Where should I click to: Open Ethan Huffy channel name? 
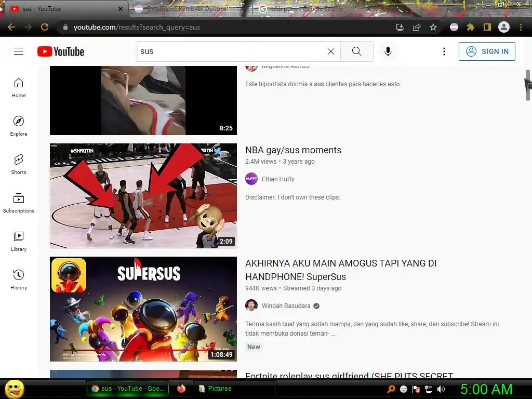pyautogui.click(x=278, y=179)
